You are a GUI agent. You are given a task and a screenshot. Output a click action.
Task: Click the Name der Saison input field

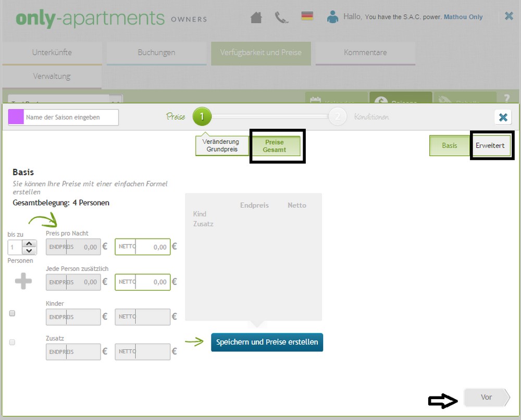[x=71, y=117]
